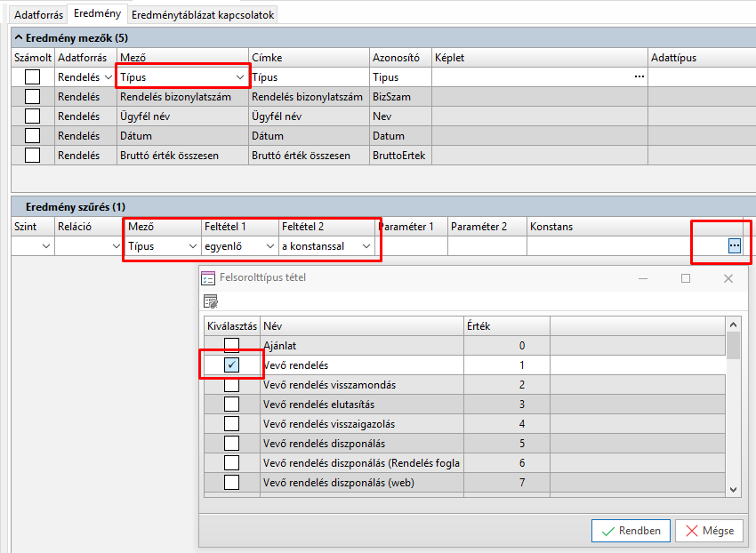Click Paraméter 1 cell in filter row
The width and height of the screenshot is (756, 553).
(411, 246)
